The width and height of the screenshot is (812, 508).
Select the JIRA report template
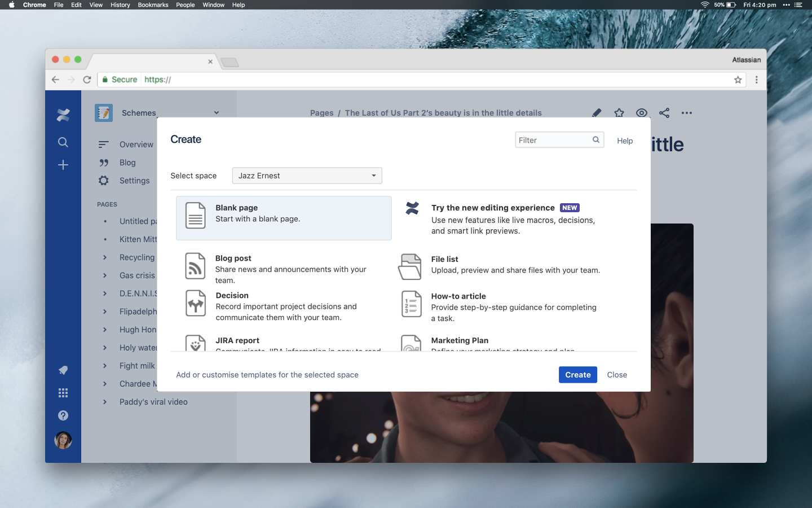click(284, 343)
